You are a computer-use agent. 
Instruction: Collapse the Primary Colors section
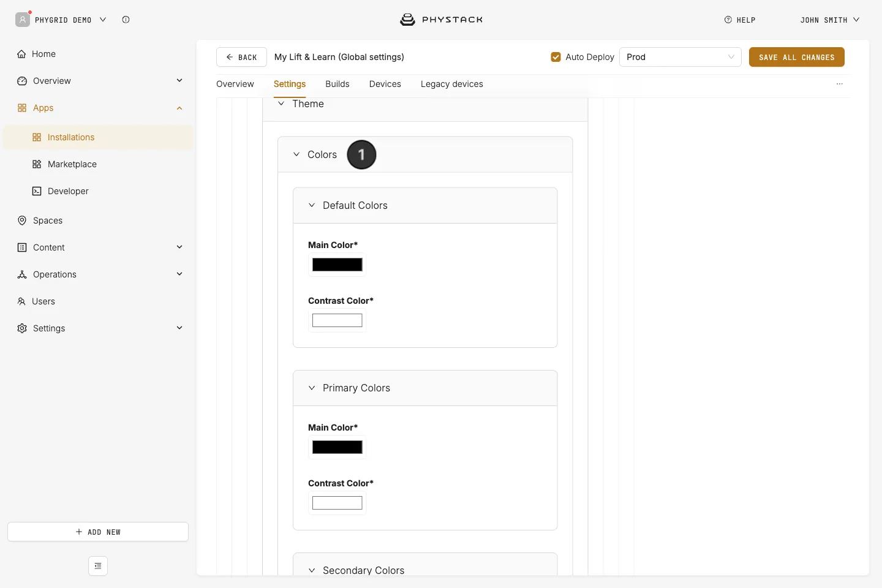312,388
